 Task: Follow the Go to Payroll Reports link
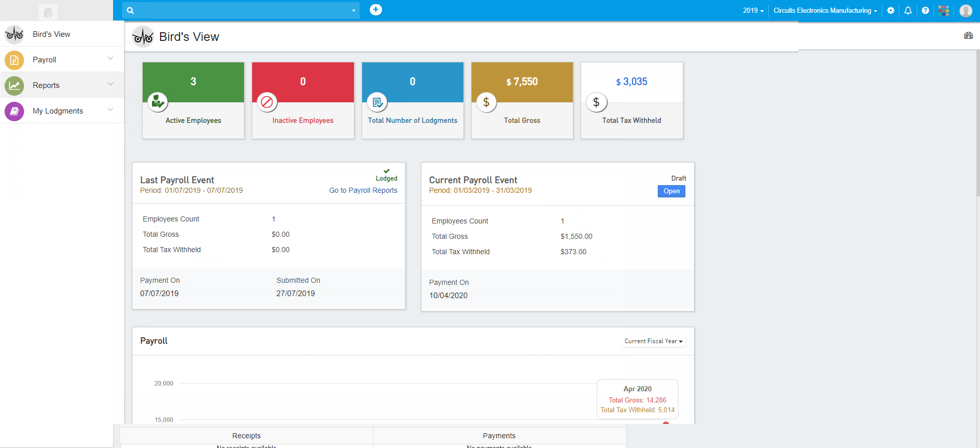coord(363,190)
